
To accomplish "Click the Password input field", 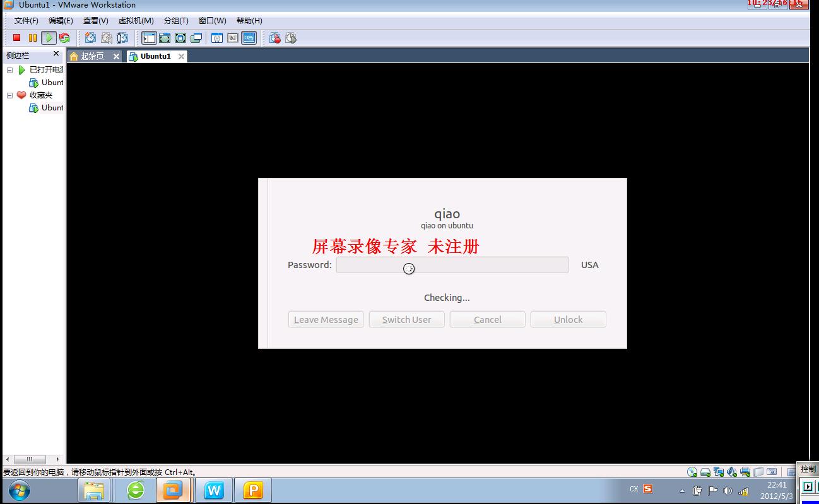I will pyautogui.click(x=452, y=265).
